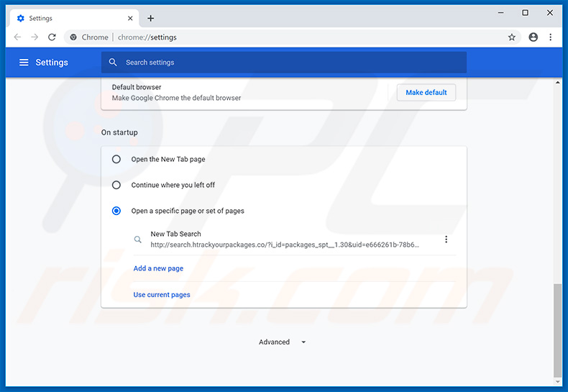Go back with the browser back arrow
The width and height of the screenshot is (568, 392).
(17, 37)
